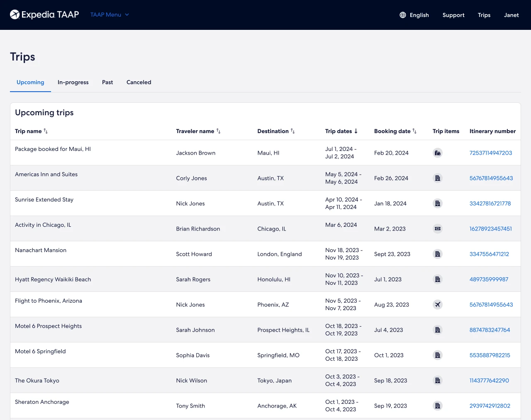Sort by Destination arrows icon
This screenshot has height=420, width=531.
click(x=292, y=131)
